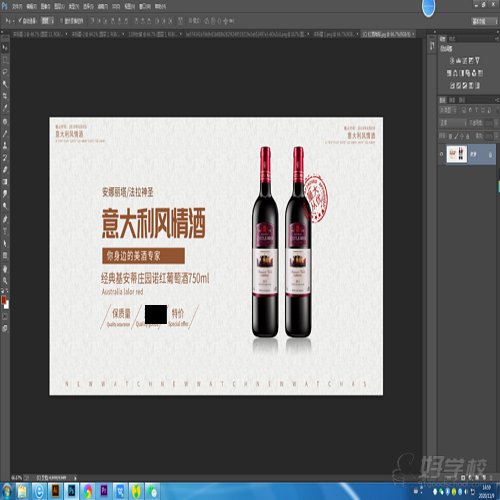Select the Zoom tool
The height and width of the screenshot is (500, 500).
click(x=5, y=280)
